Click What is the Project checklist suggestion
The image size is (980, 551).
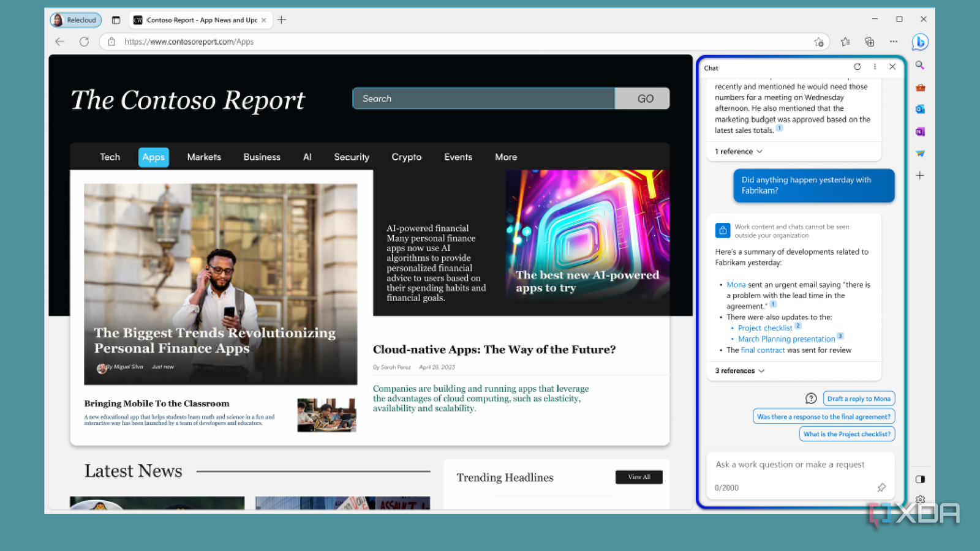(847, 434)
